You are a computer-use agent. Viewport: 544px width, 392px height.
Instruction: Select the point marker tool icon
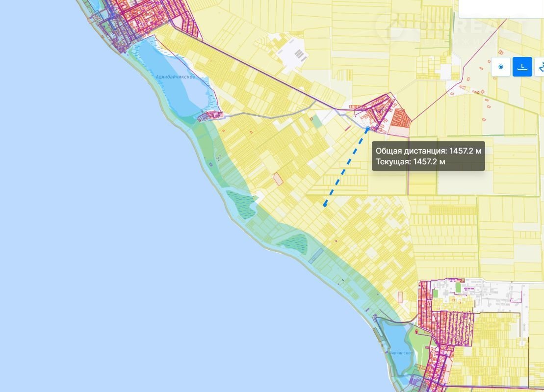[x=501, y=67]
